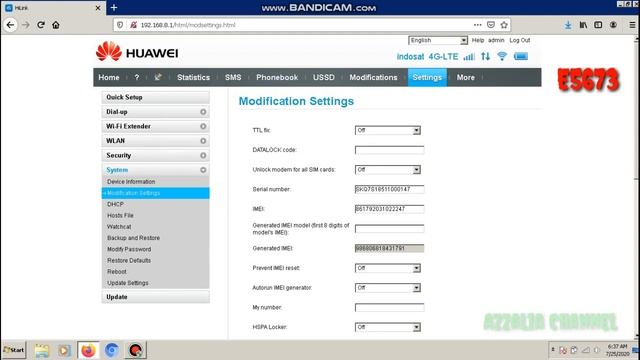Open Bandicam recorder taskbar icon

click(x=135, y=350)
